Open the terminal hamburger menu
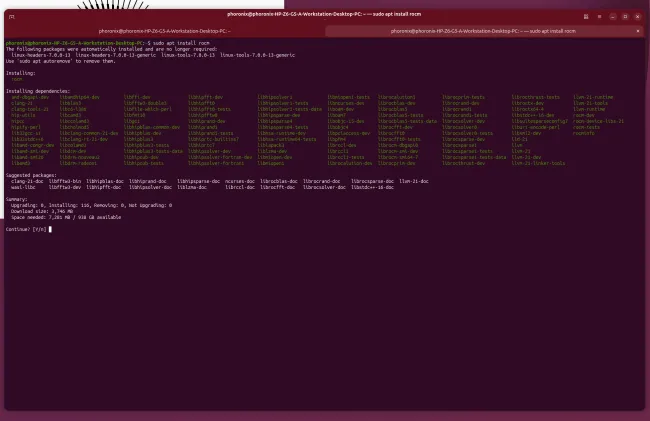The height and width of the screenshot is (421, 650). [x=599, y=17]
